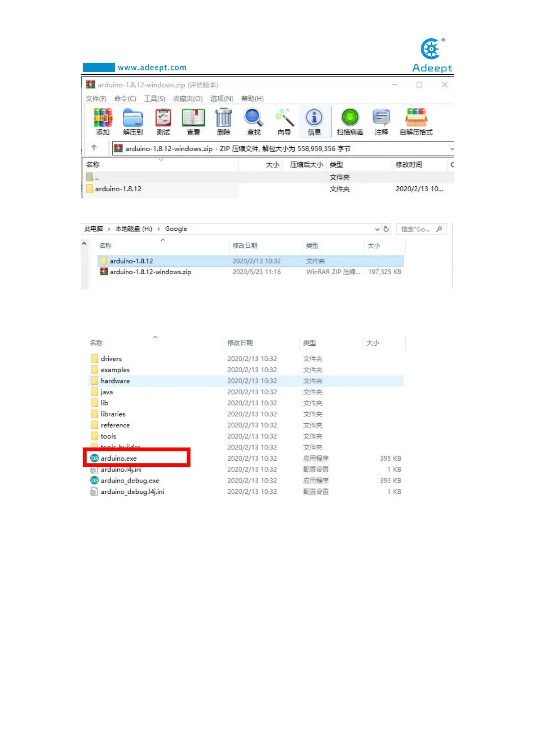Click arduino-1.8.12-windows.zip WinRAR file icon
Screen dimensions: 535x756
(104, 272)
